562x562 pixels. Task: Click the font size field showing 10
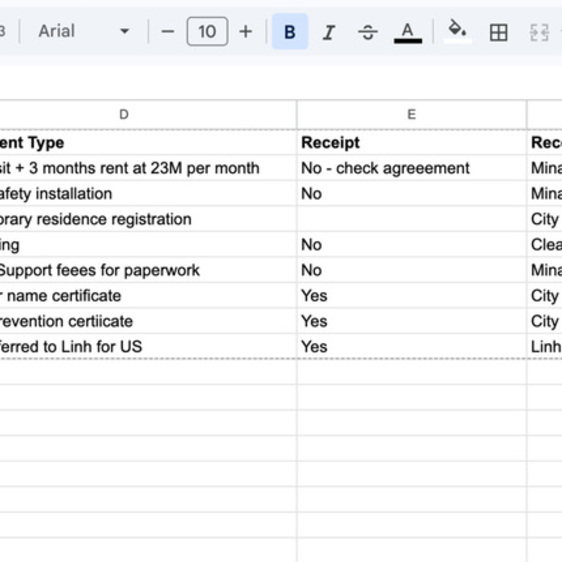click(x=207, y=32)
